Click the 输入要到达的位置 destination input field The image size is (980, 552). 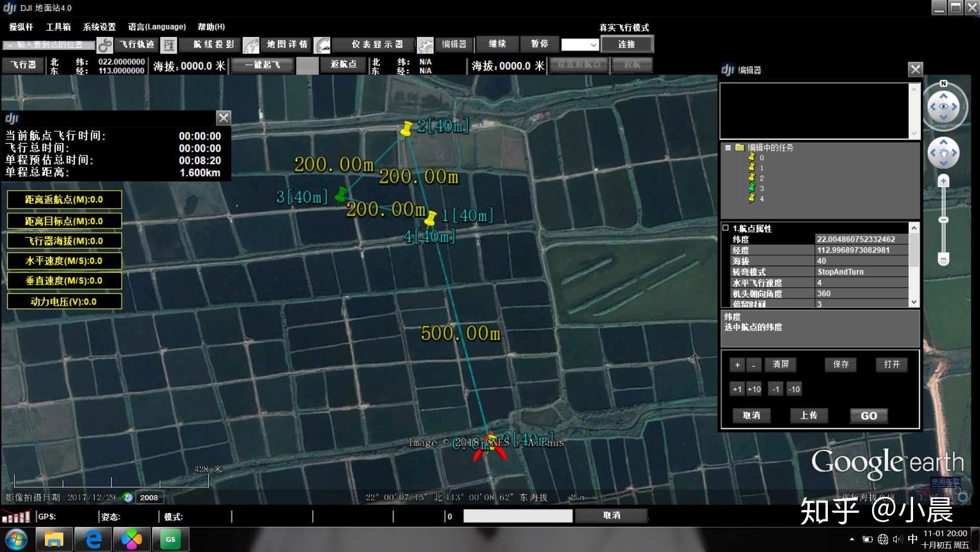coord(50,45)
